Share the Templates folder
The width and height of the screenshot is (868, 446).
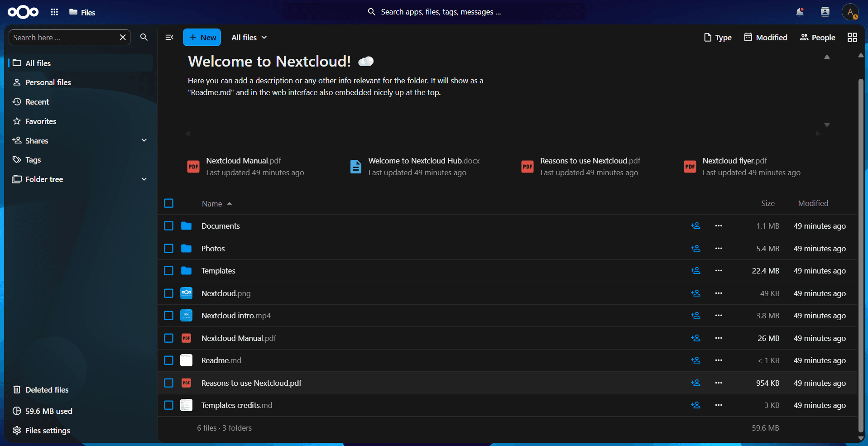pyautogui.click(x=695, y=271)
